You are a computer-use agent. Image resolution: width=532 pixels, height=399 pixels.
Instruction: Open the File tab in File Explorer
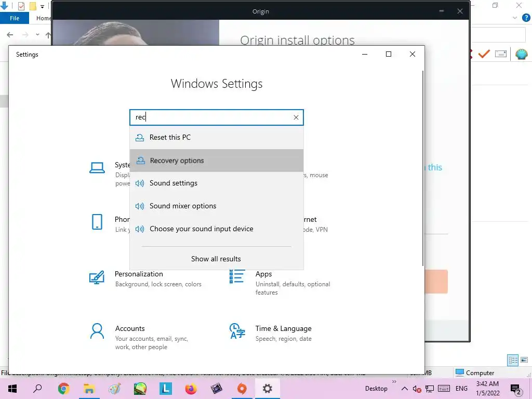point(15,18)
